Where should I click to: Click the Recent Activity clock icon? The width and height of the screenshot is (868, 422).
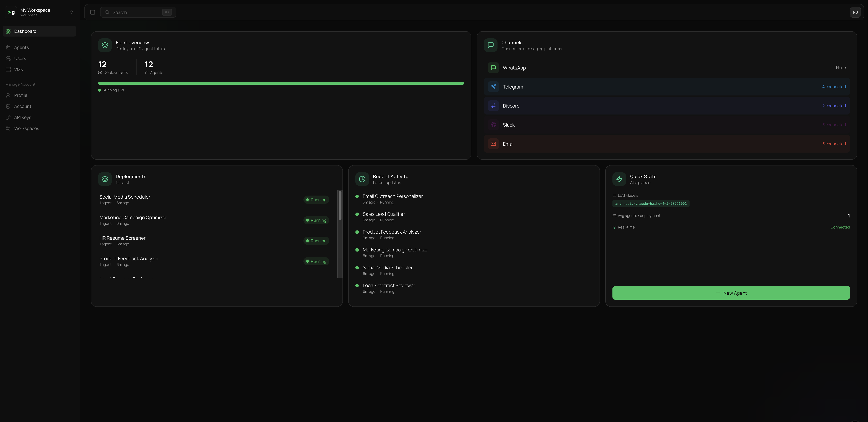[361, 179]
